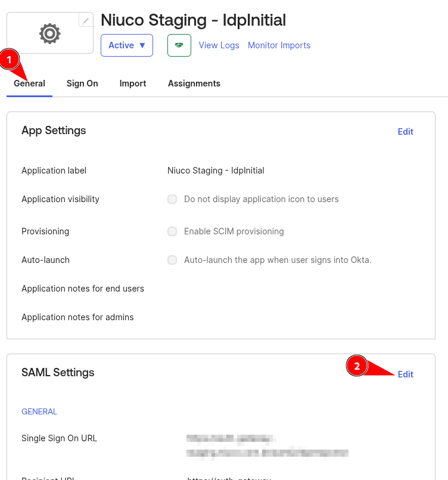Click the app logo gear icon
Viewport: 448px width, 480px height.
[50, 33]
